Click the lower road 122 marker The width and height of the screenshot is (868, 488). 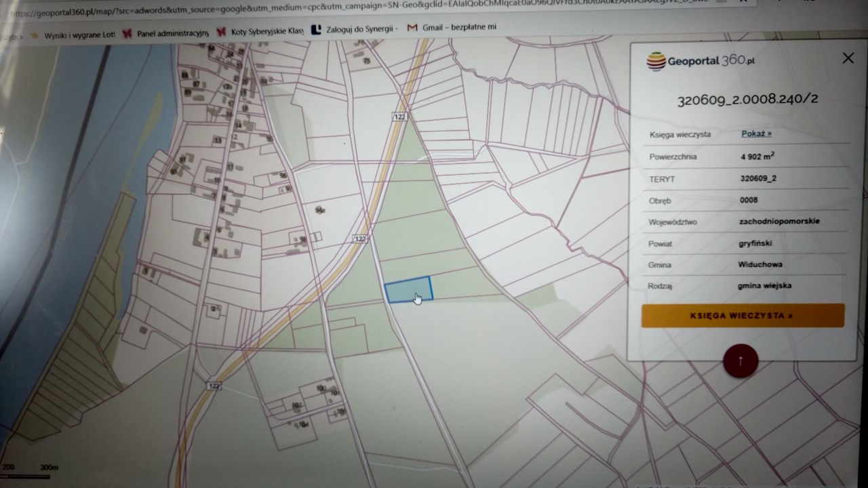point(214,386)
